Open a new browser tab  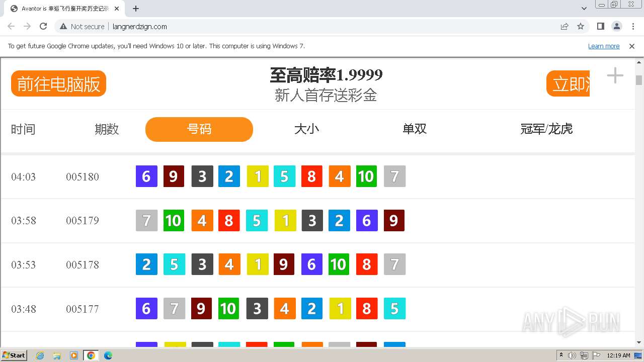point(136,9)
